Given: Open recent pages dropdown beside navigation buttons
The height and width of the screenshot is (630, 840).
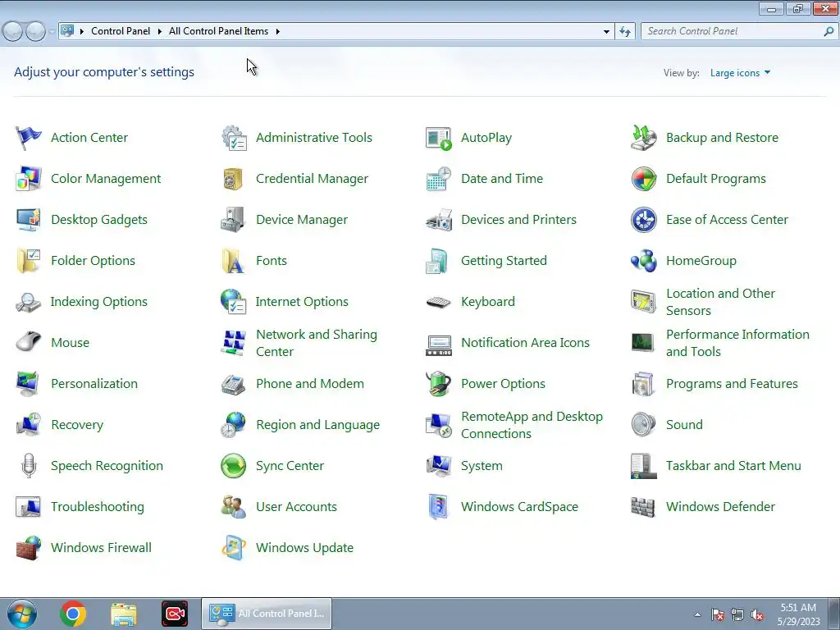Looking at the screenshot, I should pyautogui.click(x=52, y=32).
